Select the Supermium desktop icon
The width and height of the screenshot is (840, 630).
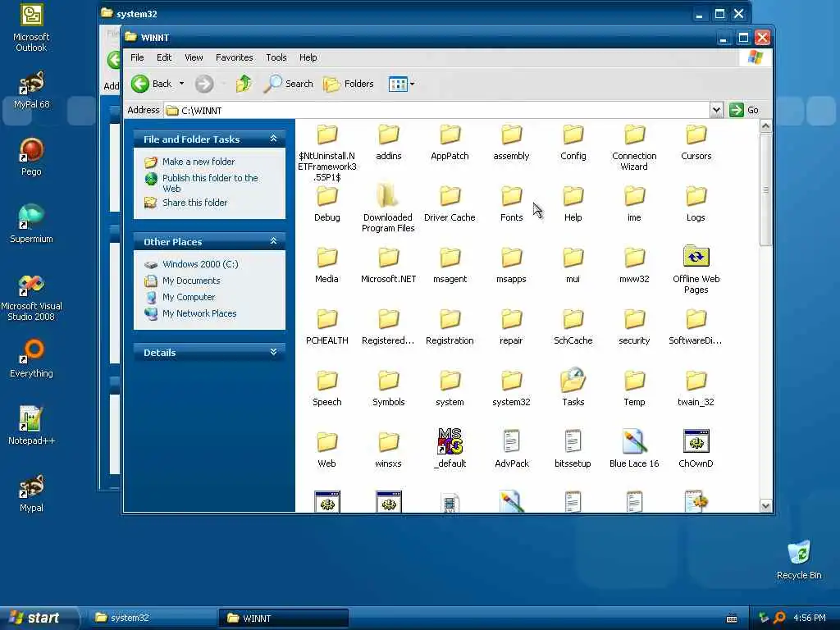(31, 224)
